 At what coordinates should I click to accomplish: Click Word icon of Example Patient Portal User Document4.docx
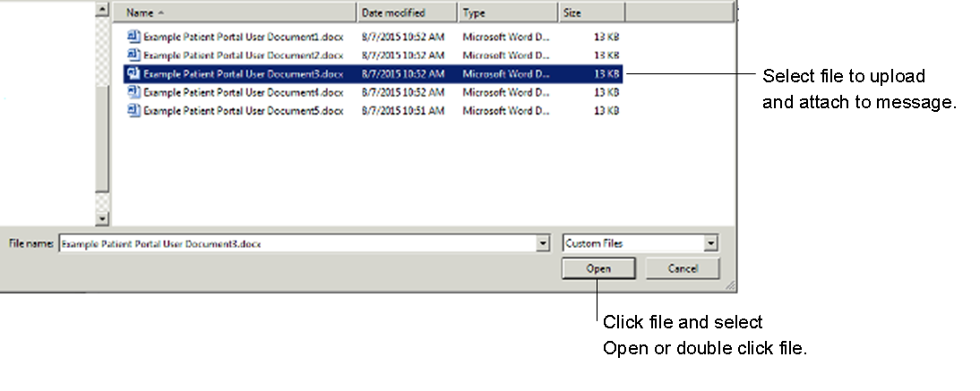(x=133, y=91)
